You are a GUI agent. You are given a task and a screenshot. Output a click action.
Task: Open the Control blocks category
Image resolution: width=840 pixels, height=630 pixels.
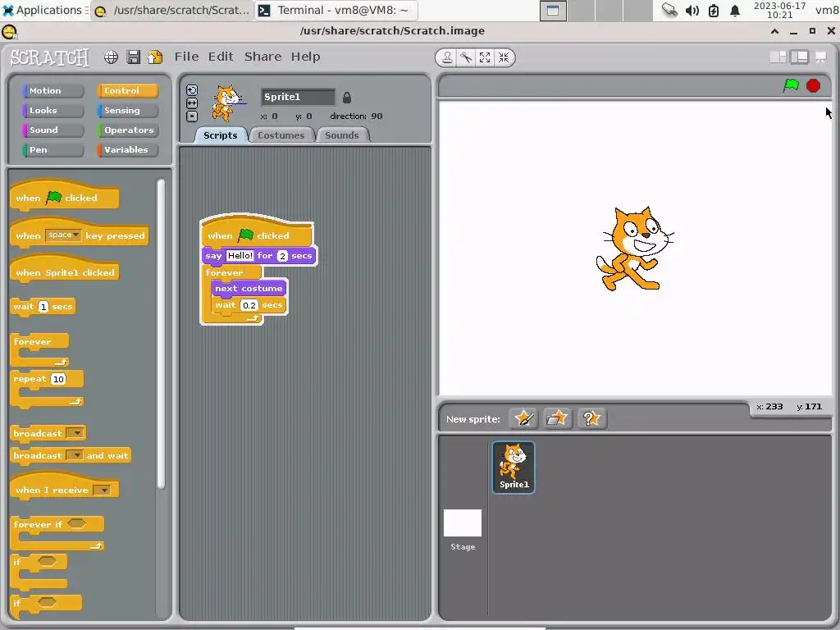(127, 91)
